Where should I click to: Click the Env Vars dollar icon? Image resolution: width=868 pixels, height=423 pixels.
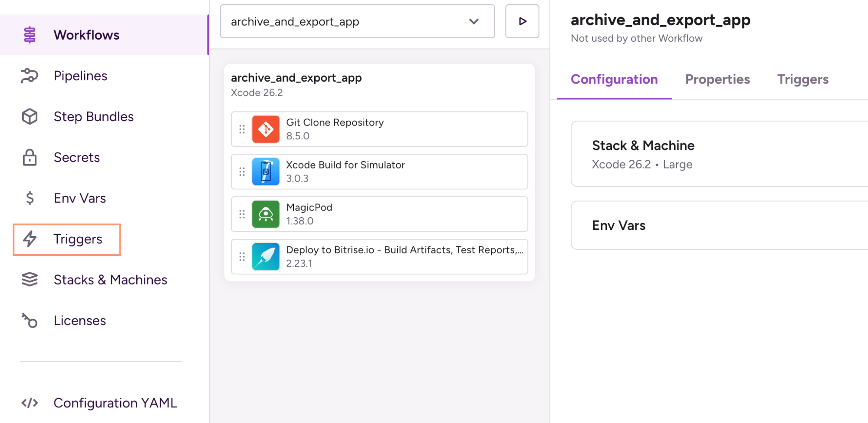click(x=30, y=198)
